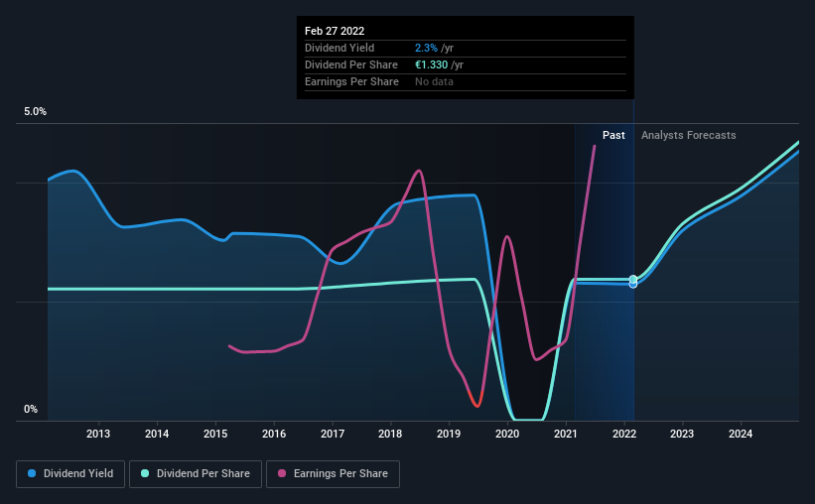Click the 2022 x-axis year label

tap(624, 434)
